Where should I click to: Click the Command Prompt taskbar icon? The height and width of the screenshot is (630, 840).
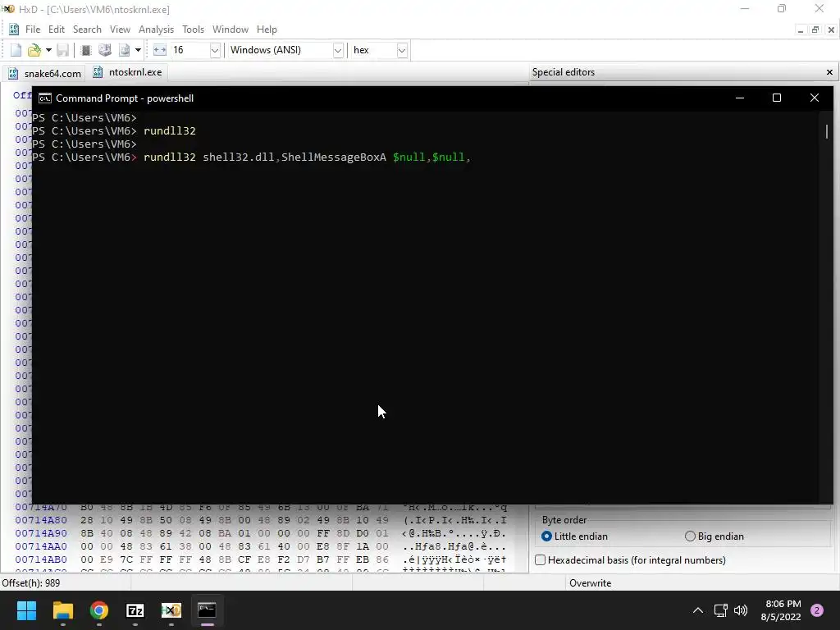click(x=208, y=610)
